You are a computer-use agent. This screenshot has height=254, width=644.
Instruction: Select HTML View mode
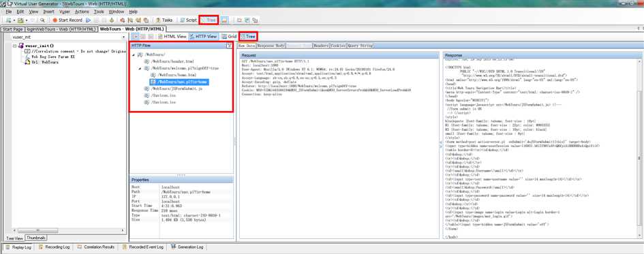click(x=172, y=37)
